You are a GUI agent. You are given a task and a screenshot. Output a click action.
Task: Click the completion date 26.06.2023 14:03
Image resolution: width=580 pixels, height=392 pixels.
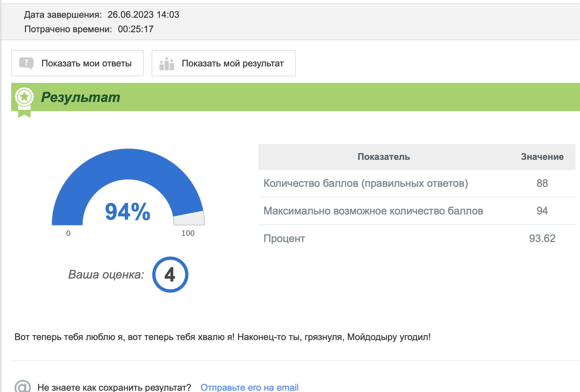click(x=143, y=14)
